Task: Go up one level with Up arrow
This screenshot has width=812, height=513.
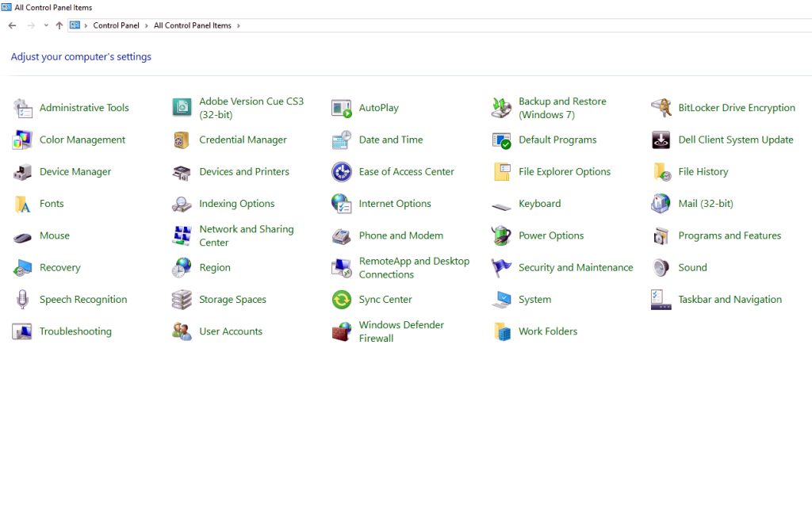Action: 59,25
